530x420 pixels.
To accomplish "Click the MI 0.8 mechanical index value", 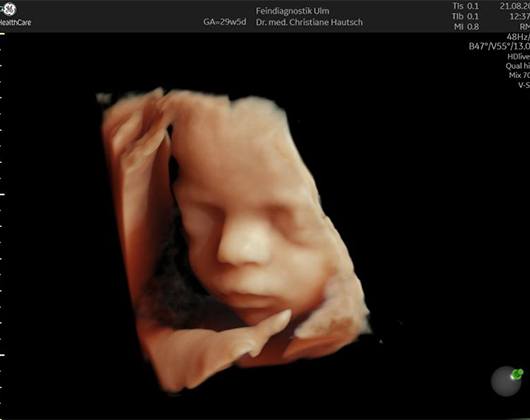I will tap(466, 27).
